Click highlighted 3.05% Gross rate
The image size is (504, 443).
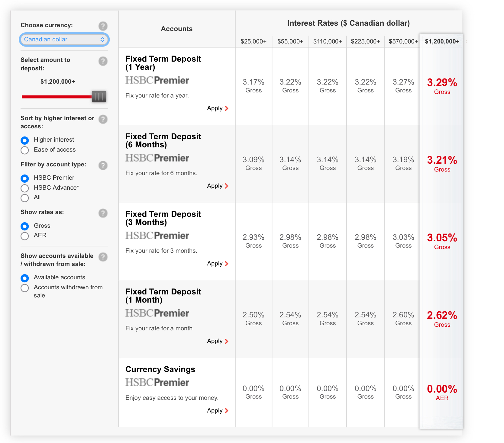click(442, 241)
